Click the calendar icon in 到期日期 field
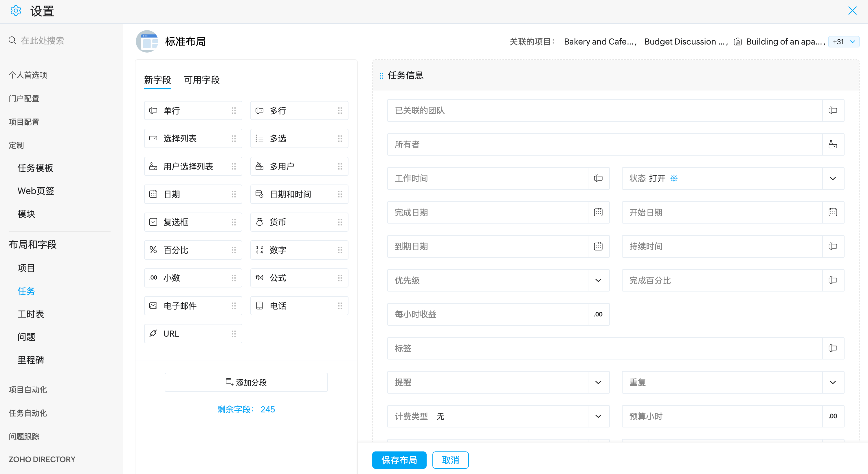This screenshot has height=474, width=868. (598, 246)
